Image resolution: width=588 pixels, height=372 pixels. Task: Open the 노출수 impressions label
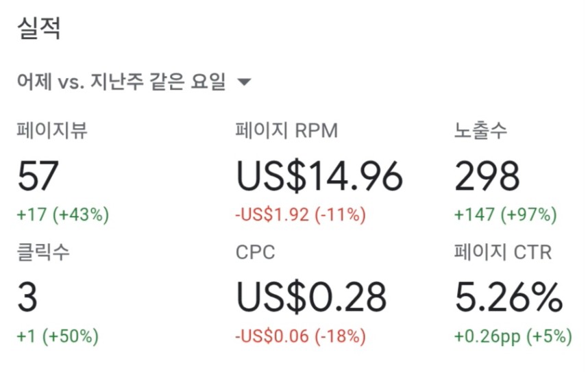coord(480,130)
